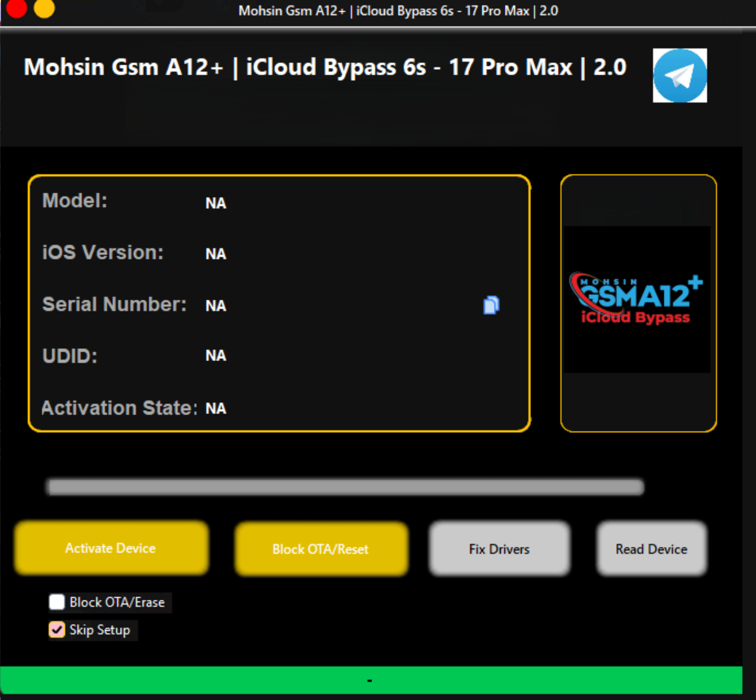Image resolution: width=756 pixels, height=700 pixels.
Task: Click the yellow minimize window button
Action: tap(44, 8)
